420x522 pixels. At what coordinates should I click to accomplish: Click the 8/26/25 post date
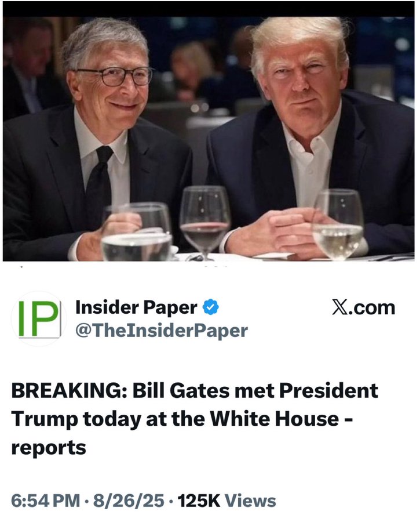click(129, 501)
